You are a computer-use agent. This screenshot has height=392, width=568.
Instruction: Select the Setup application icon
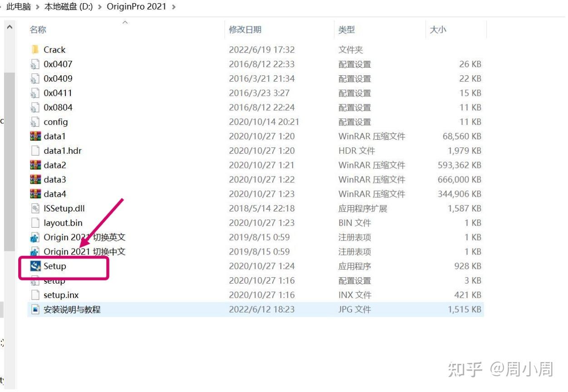coord(35,266)
